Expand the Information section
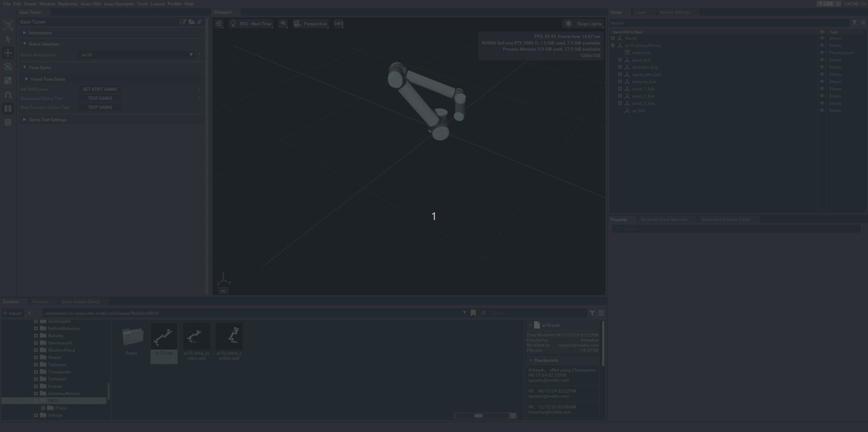The height and width of the screenshot is (432, 868). coord(24,33)
